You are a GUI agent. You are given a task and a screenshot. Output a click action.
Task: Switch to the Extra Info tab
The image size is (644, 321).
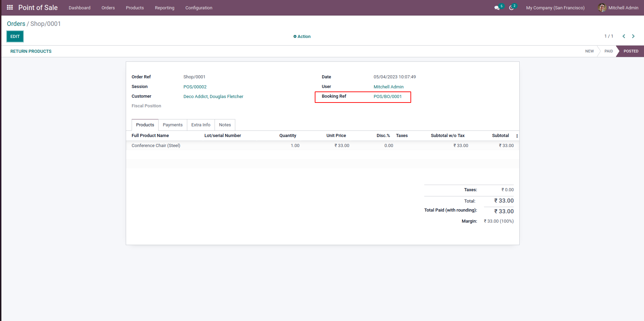(x=201, y=125)
